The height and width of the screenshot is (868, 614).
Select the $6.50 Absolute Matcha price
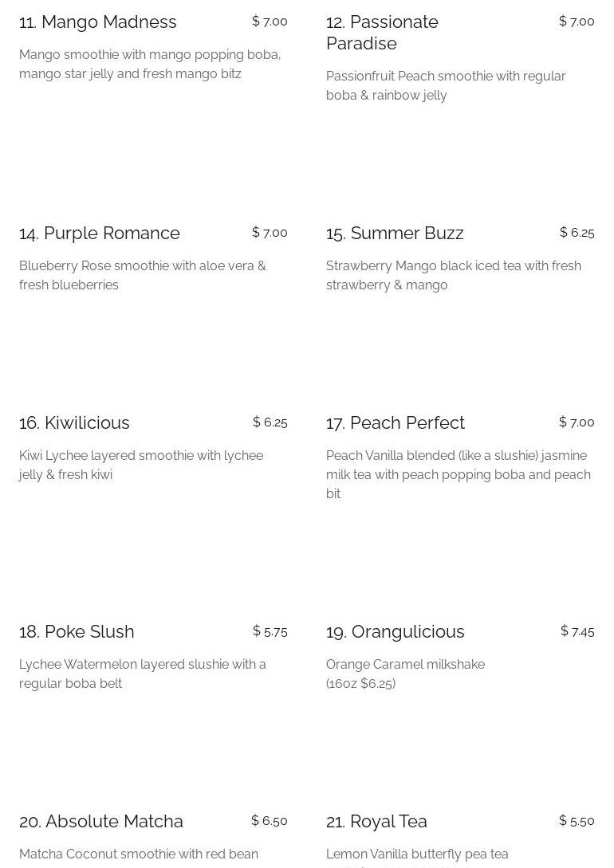[269, 821]
